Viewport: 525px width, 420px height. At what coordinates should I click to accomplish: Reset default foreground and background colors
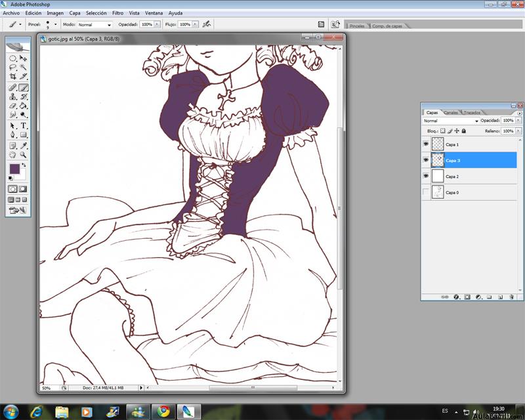tap(10, 178)
